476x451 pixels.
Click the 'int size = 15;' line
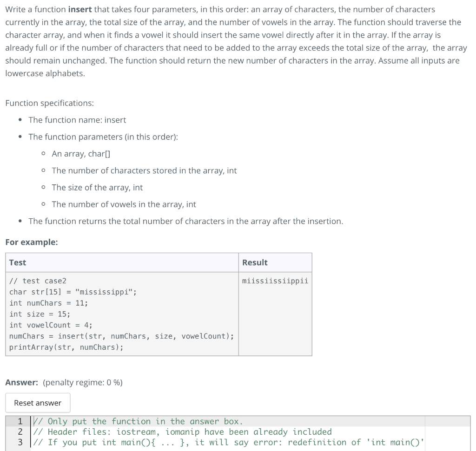coord(37,314)
